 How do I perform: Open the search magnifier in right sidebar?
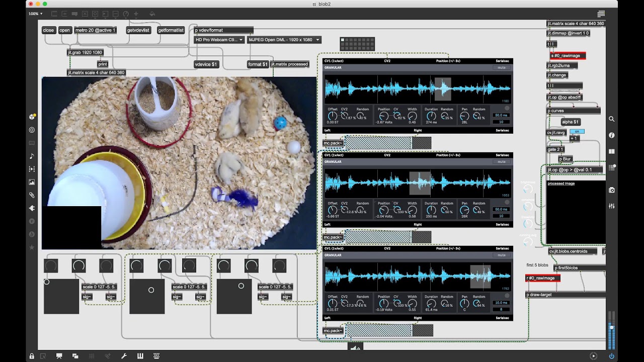click(x=612, y=119)
